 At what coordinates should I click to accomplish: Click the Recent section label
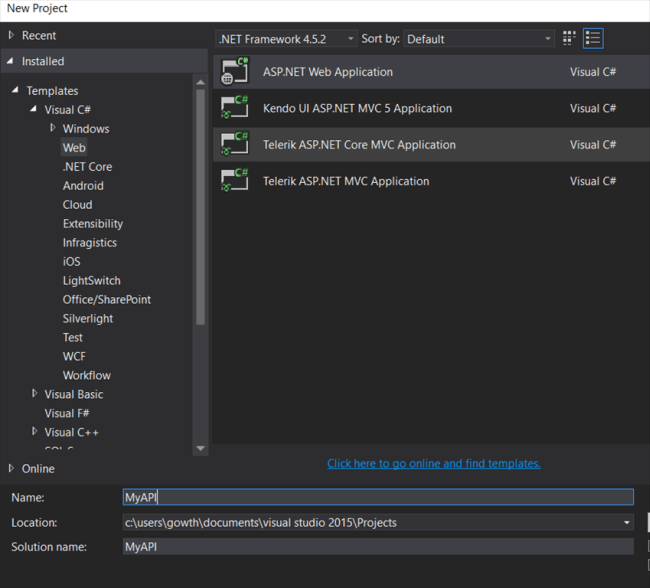pos(39,36)
